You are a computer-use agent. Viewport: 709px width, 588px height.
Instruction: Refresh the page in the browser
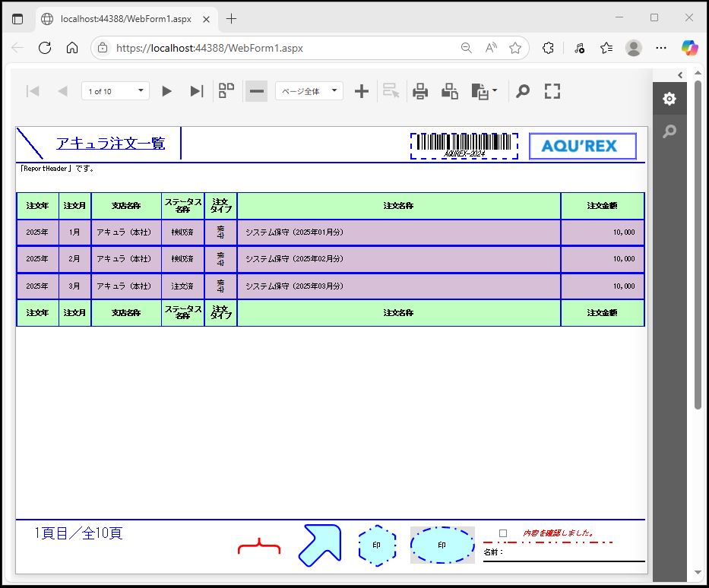[x=44, y=48]
